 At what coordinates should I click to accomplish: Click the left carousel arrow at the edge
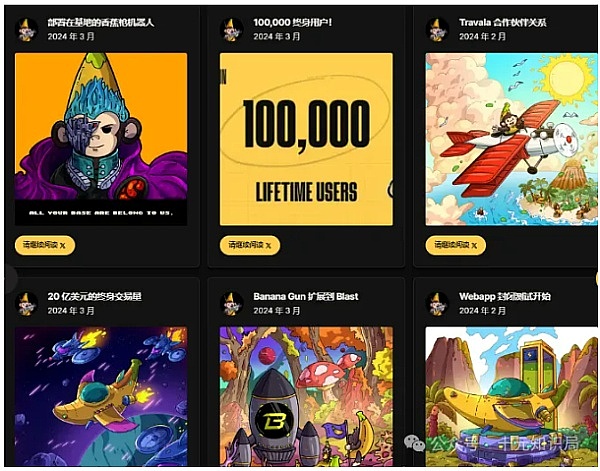[9, 279]
